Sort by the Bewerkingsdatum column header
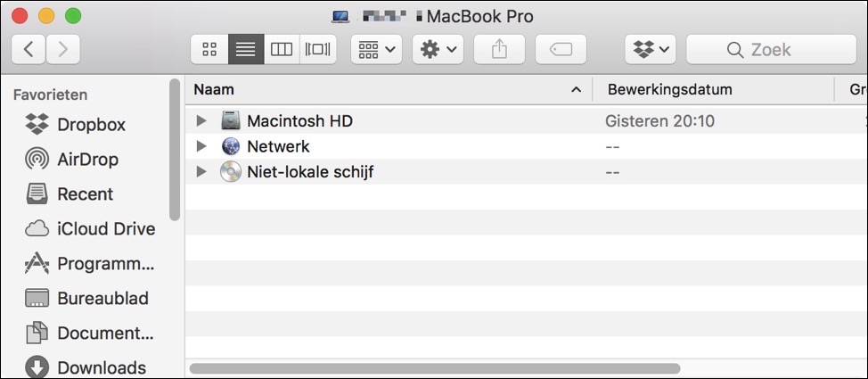The image size is (868, 379). tap(713, 89)
